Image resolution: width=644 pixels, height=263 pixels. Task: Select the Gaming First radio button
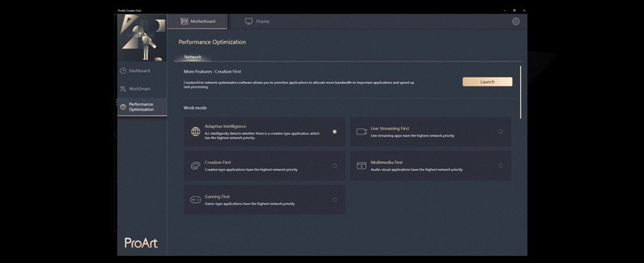(x=335, y=200)
